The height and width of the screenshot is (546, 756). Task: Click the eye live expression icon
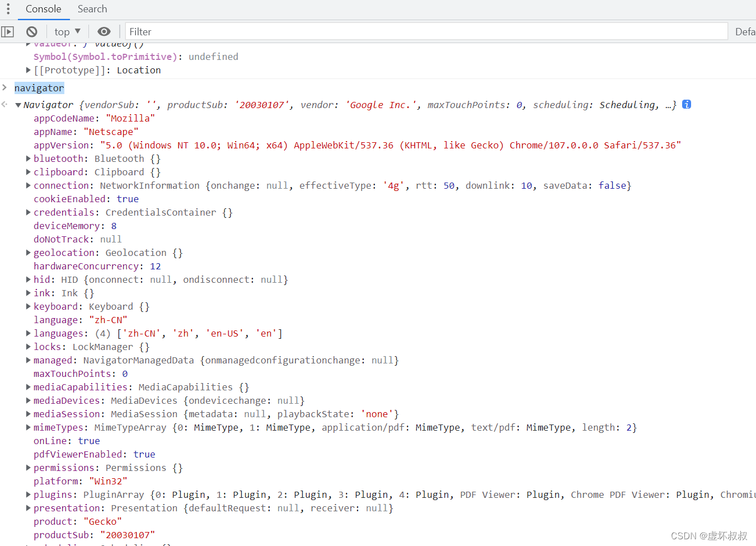[104, 31]
